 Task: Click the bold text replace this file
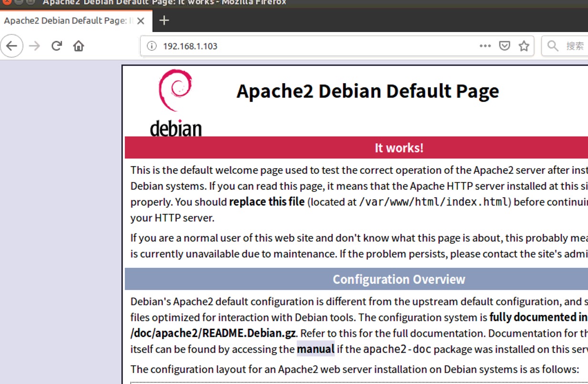pos(267,202)
